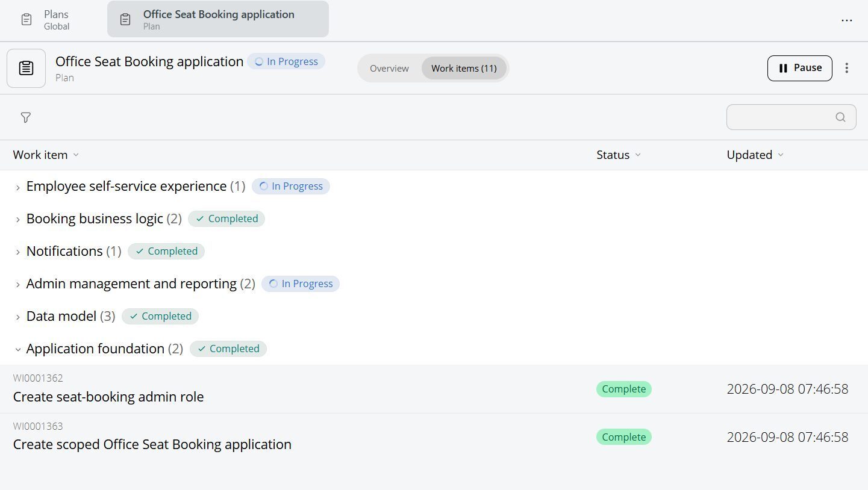
Task: Pause the plan
Action: (799, 68)
